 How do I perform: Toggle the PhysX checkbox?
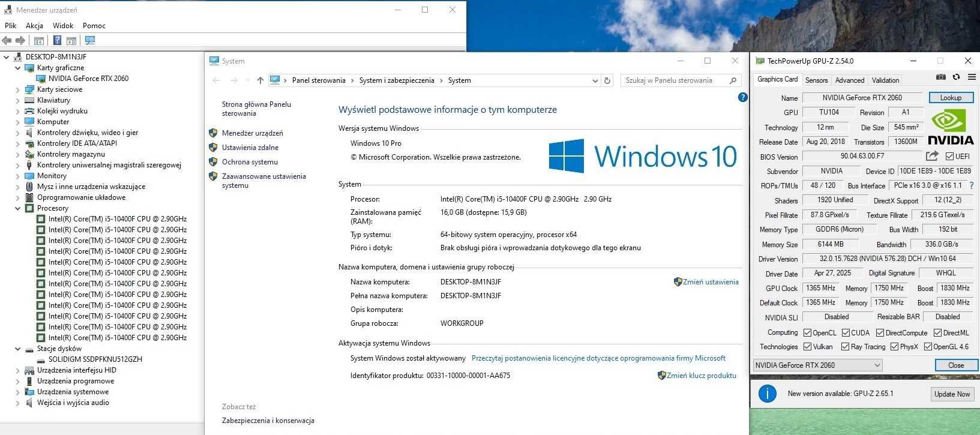[894, 347]
